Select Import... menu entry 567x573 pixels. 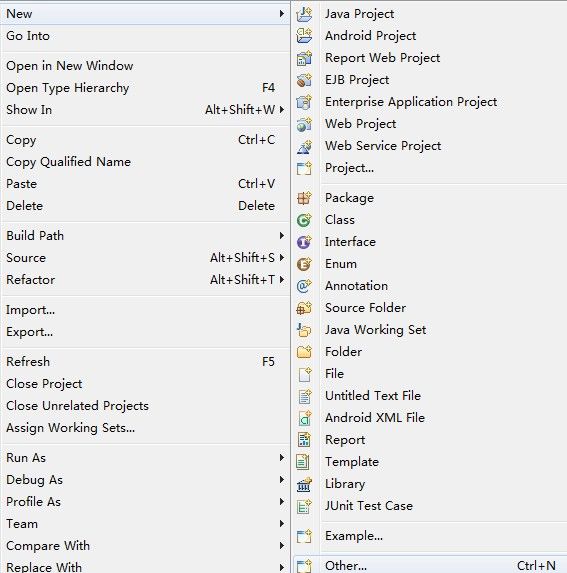(145, 310)
